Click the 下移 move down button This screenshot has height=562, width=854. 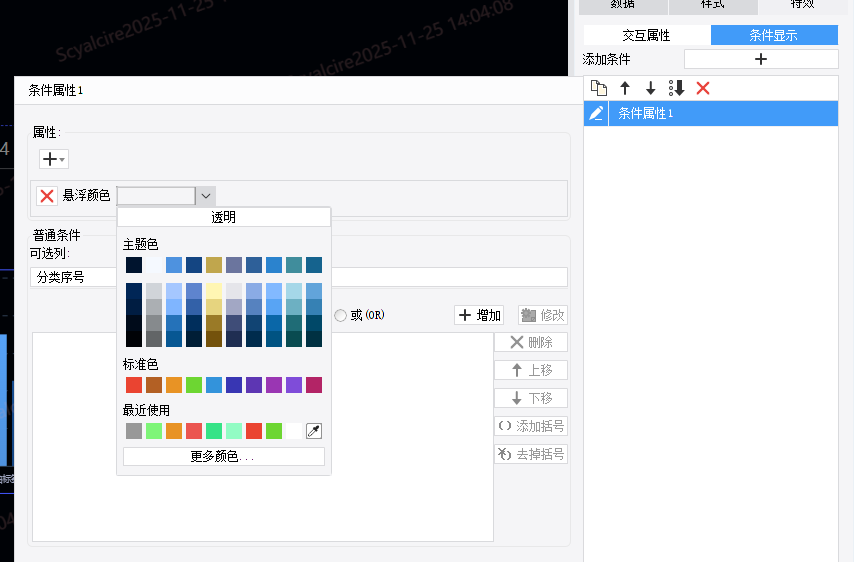[x=531, y=398]
